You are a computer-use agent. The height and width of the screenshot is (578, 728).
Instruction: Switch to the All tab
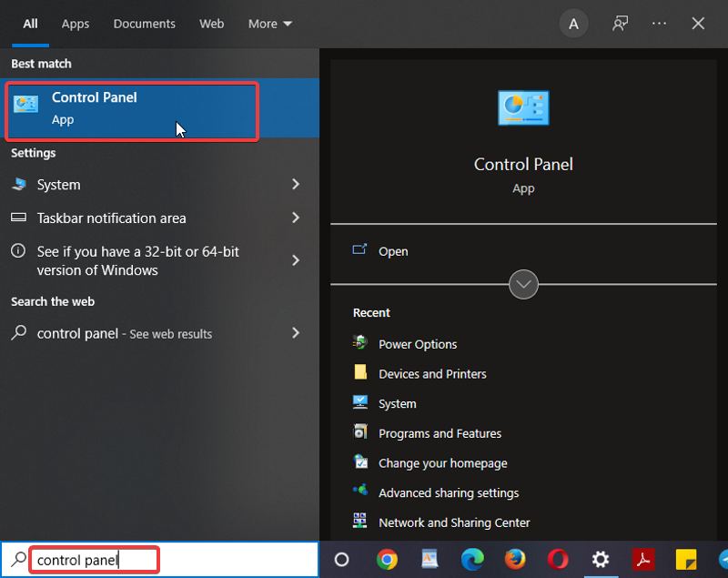(x=30, y=24)
